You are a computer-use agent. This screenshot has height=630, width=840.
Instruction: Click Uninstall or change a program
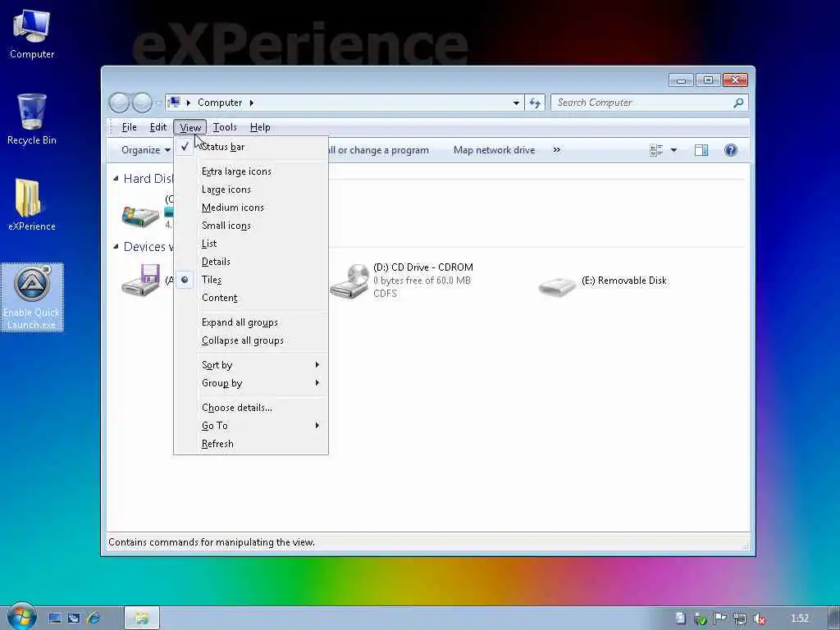(x=378, y=150)
